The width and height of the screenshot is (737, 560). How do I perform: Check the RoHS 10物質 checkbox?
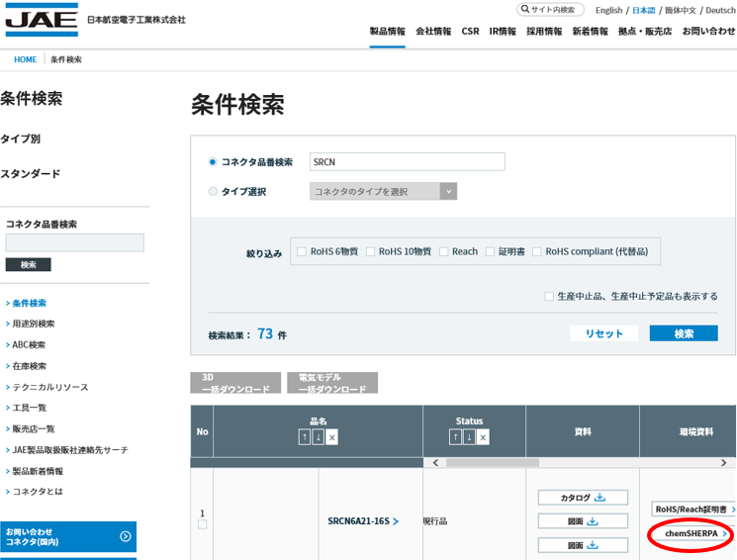coord(370,251)
